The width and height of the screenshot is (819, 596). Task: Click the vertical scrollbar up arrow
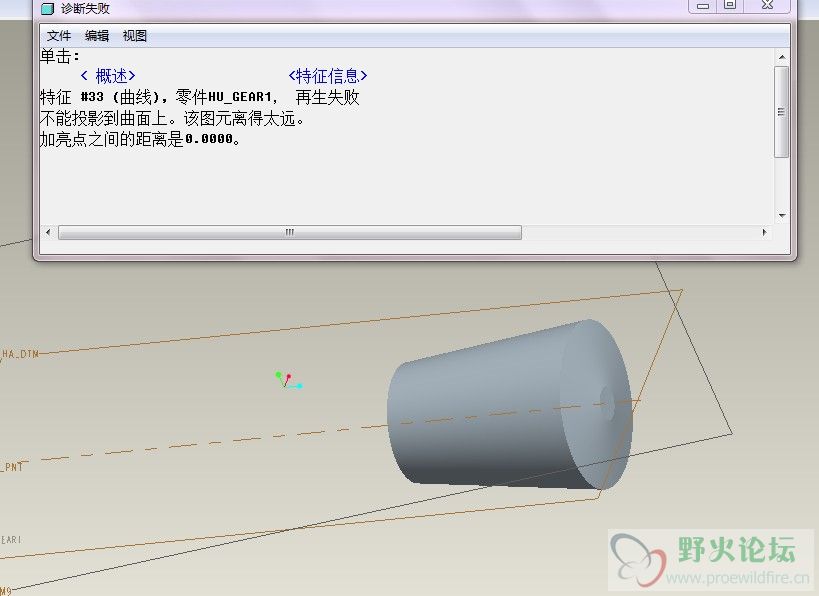point(782,57)
